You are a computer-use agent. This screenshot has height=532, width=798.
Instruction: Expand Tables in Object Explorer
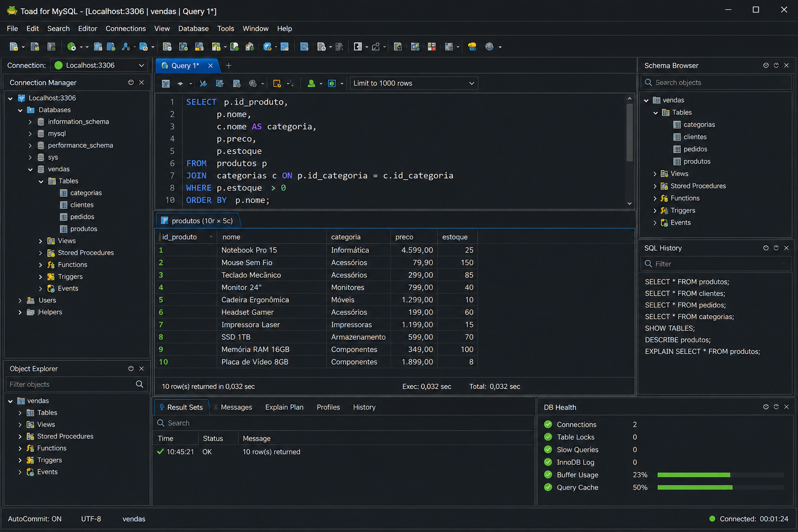20,413
